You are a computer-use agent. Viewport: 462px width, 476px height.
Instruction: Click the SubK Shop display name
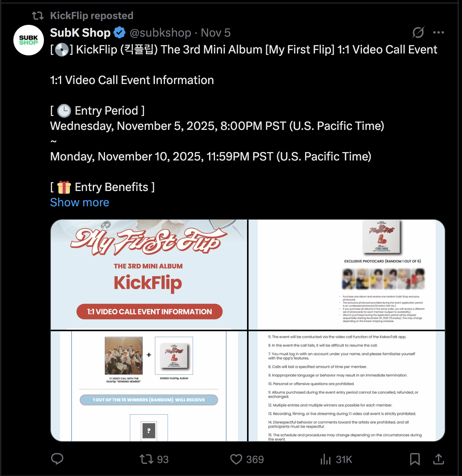80,33
